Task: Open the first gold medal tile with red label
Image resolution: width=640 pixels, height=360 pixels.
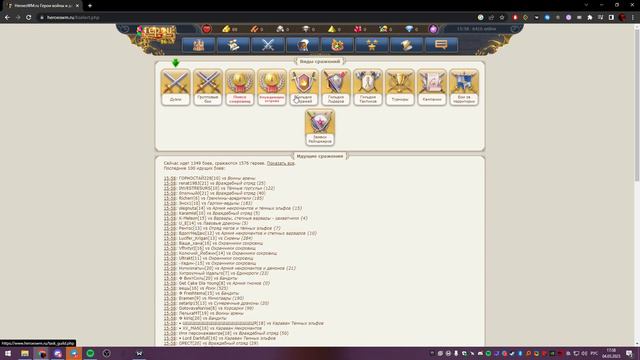Action: click(240, 87)
